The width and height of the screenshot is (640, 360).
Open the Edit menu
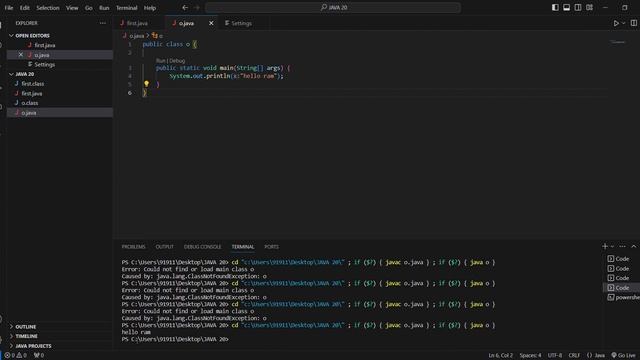point(24,8)
